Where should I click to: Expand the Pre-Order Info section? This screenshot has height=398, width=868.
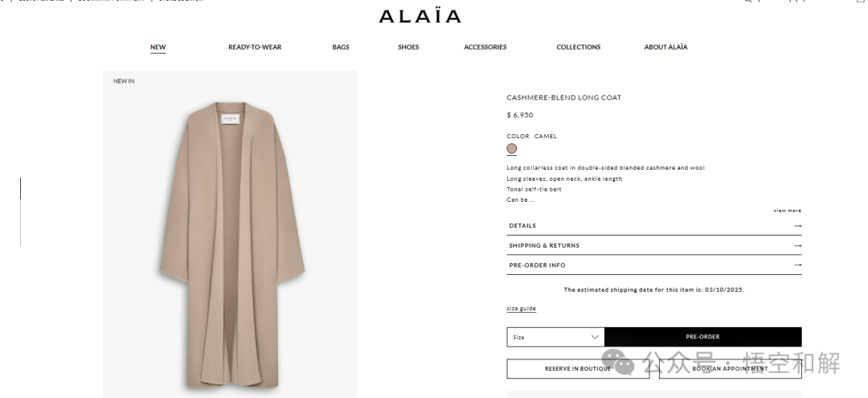(653, 265)
